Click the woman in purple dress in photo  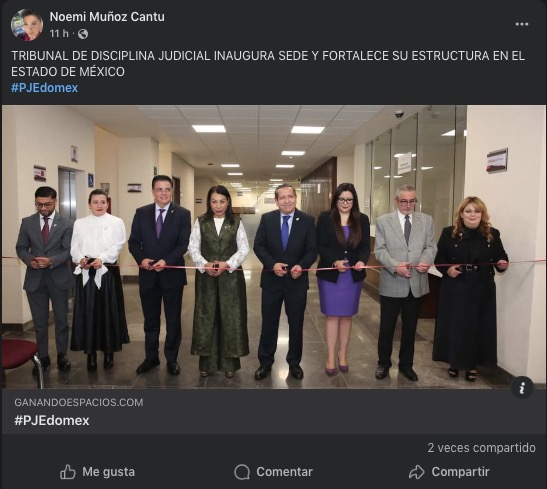343,278
